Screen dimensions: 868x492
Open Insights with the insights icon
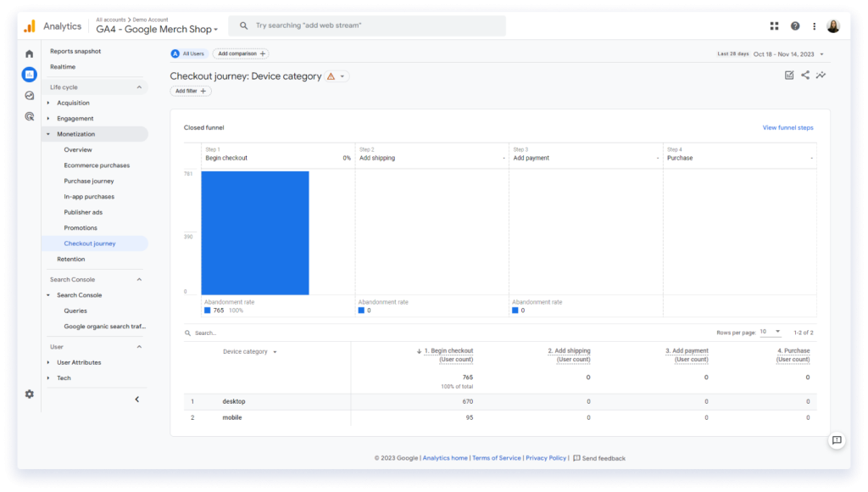click(x=820, y=75)
